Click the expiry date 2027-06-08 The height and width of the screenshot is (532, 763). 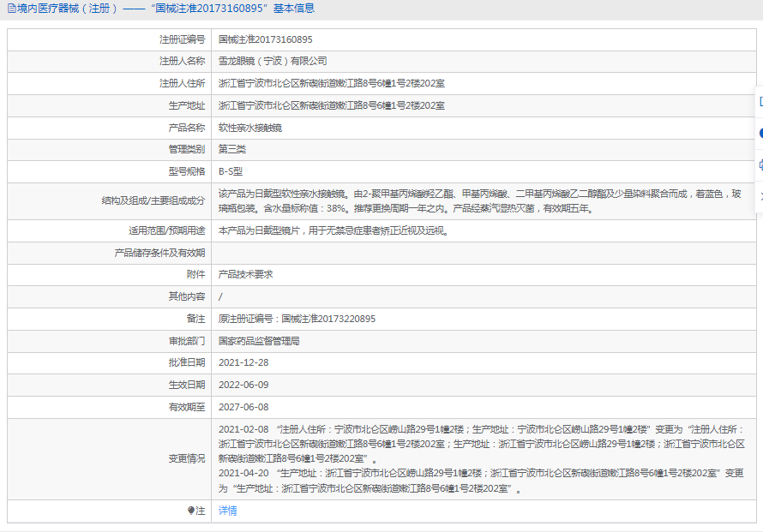click(243, 408)
